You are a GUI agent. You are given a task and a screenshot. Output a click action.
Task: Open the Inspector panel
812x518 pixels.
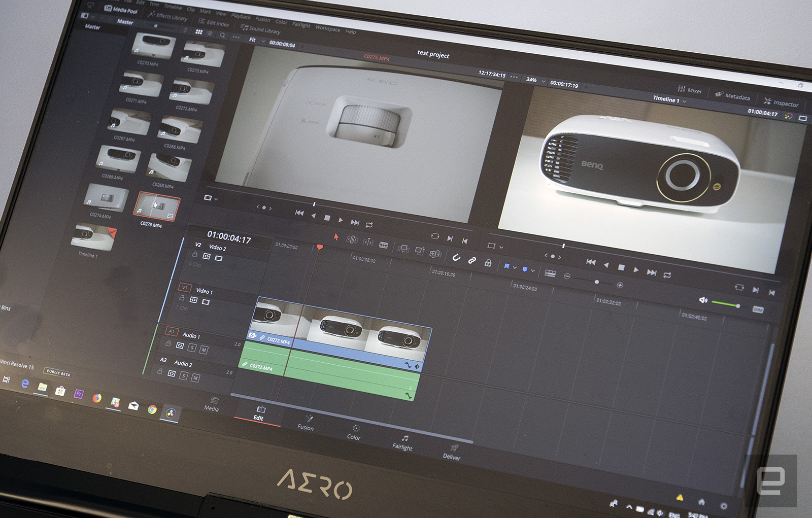781,102
